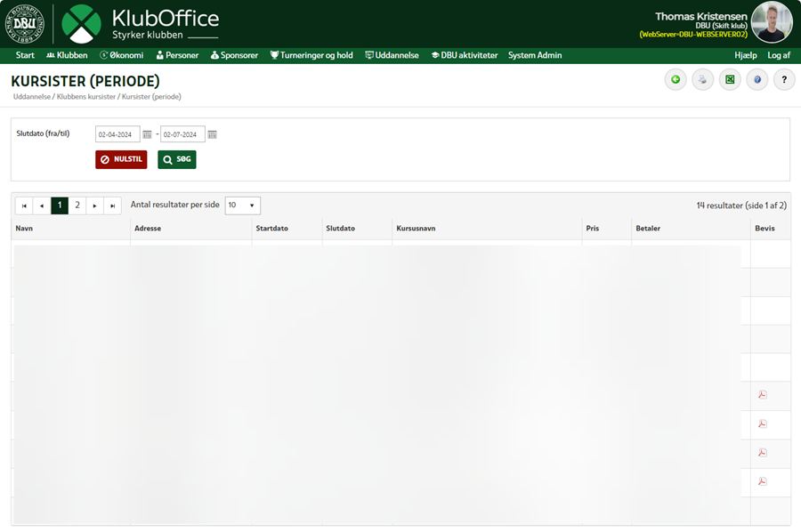
Task: Open the Sponsorer menu
Action: coord(234,55)
